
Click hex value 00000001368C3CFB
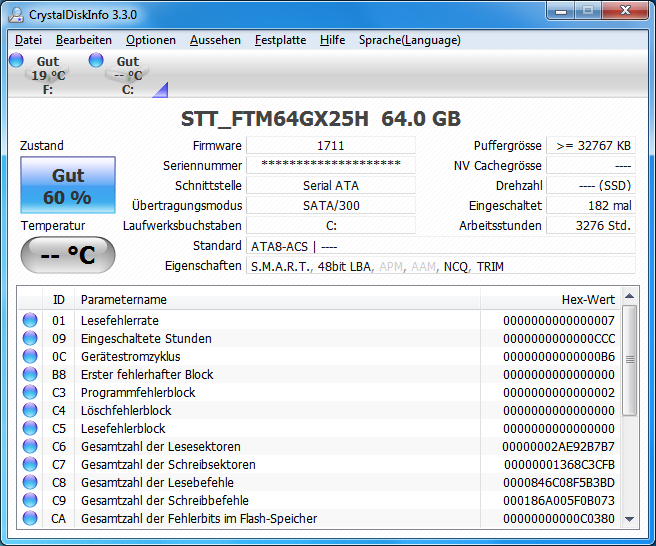click(559, 464)
